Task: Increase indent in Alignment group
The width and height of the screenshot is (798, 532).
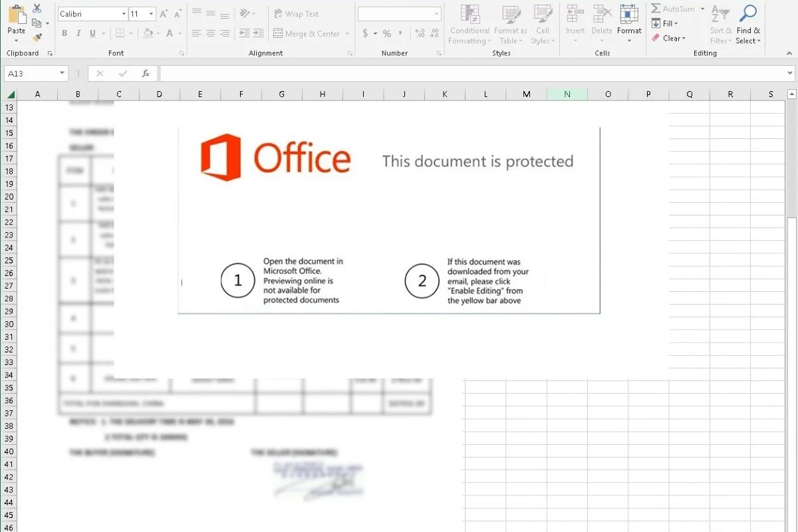Action: click(x=257, y=33)
